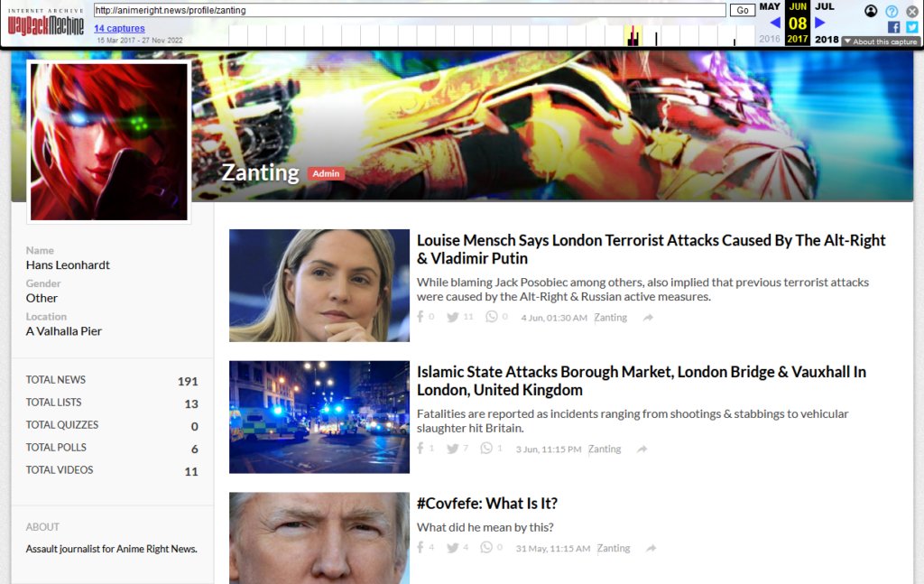Close the Wayback toolbar
The image size is (924, 584).
tap(912, 11)
